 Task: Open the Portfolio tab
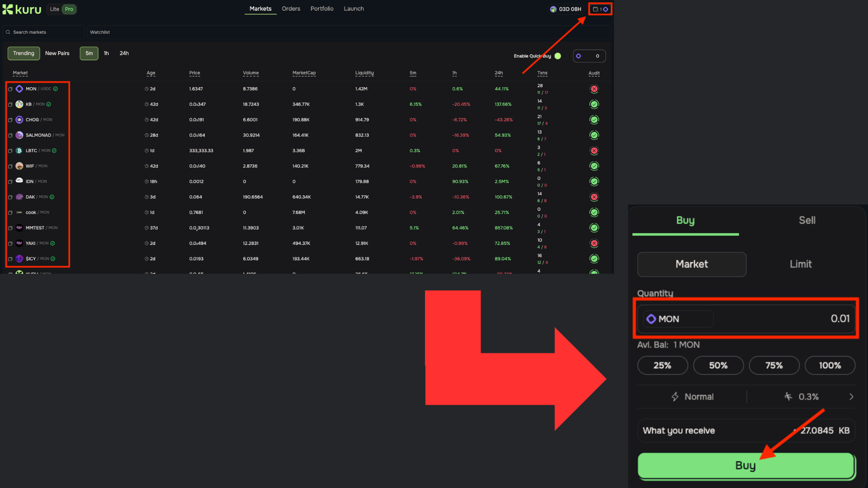[322, 9]
